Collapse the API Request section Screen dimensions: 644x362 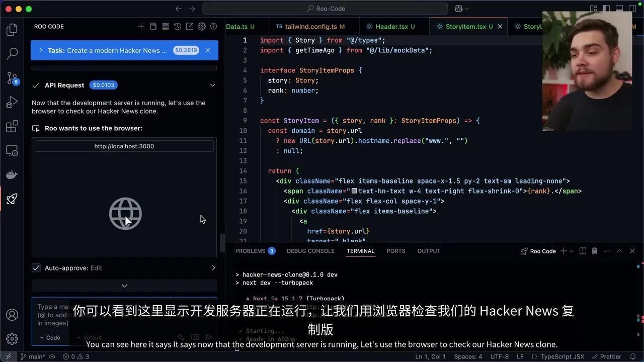[x=213, y=85]
